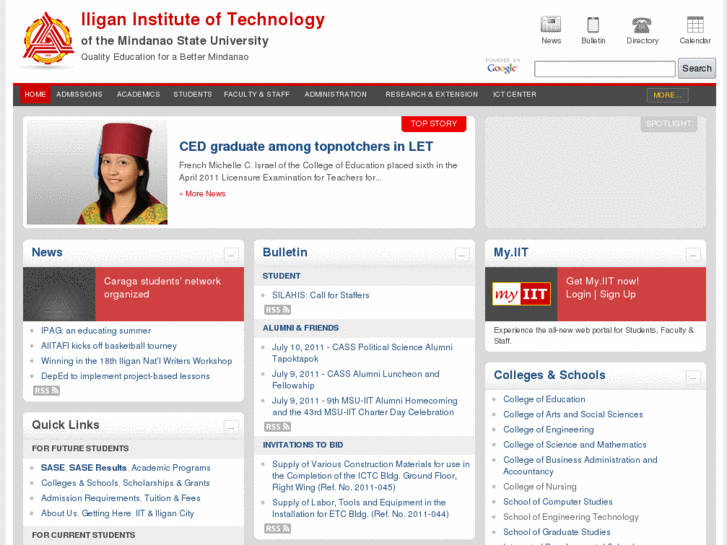This screenshot has height=545, width=727.
Task: Open School of Computer Studies link
Action: point(558,502)
